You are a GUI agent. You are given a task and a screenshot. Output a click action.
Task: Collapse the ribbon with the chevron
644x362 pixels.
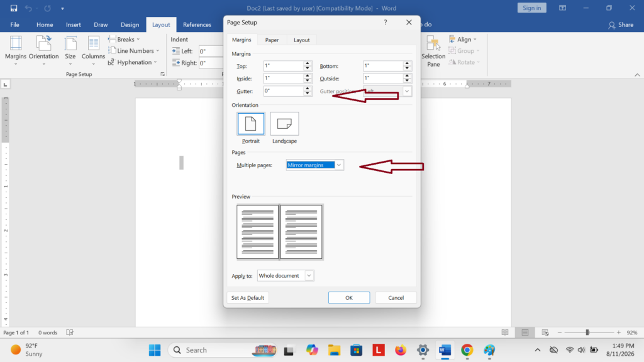pos(637,75)
